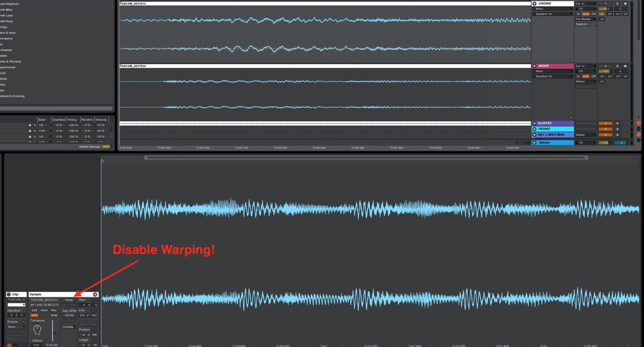Expand the Ambient & Evolving category
644x347 pixels.
(x=12, y=96)
